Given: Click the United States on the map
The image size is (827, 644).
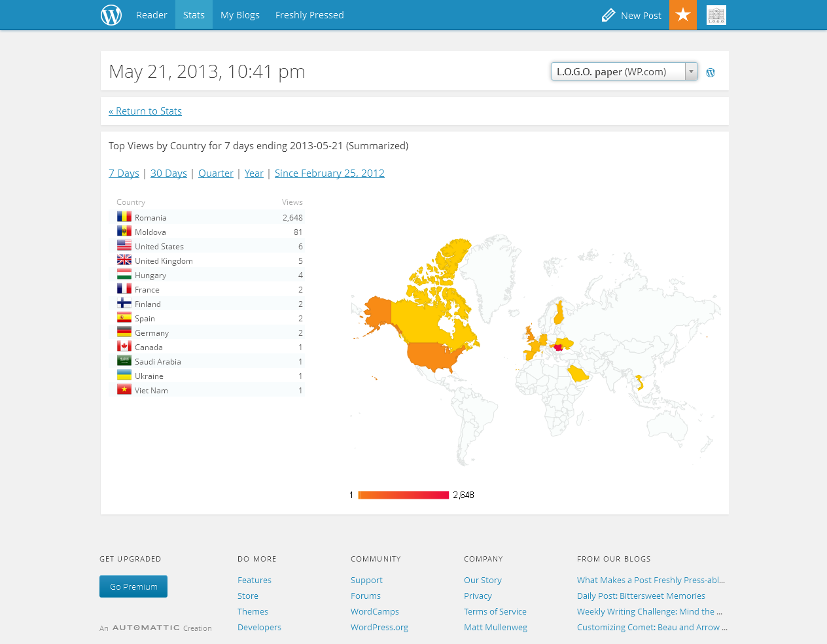Looking at the screenshot, I should (x=432, y=355).
